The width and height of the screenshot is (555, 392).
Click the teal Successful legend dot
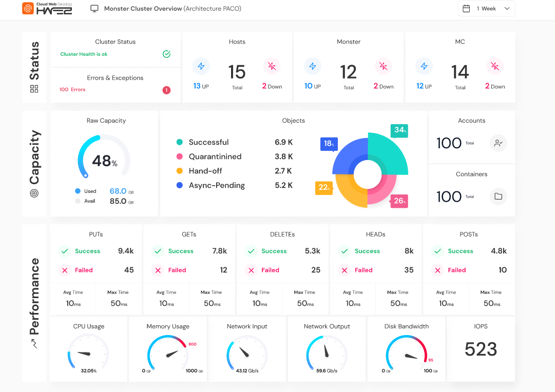click(180, 142)
